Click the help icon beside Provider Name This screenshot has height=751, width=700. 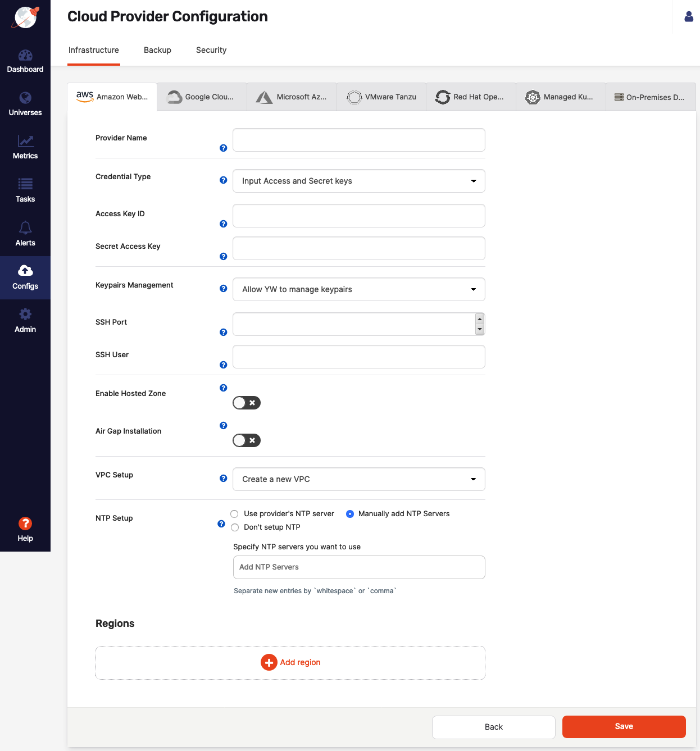point(223,148)
